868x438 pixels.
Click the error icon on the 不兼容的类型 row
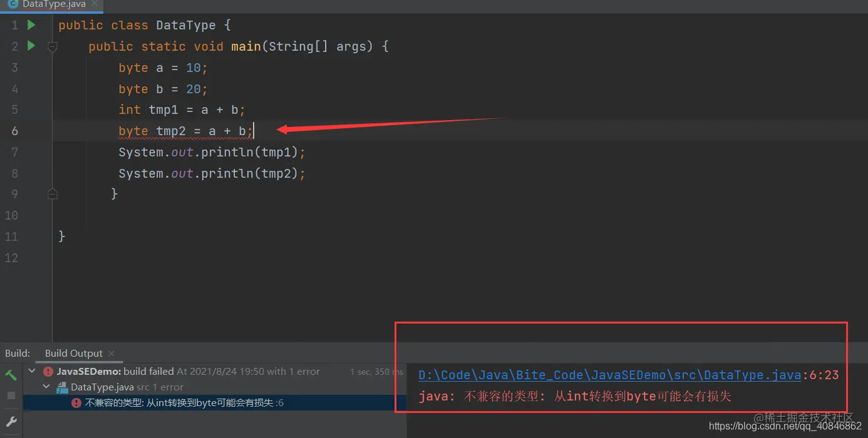[x=76, y=403]
